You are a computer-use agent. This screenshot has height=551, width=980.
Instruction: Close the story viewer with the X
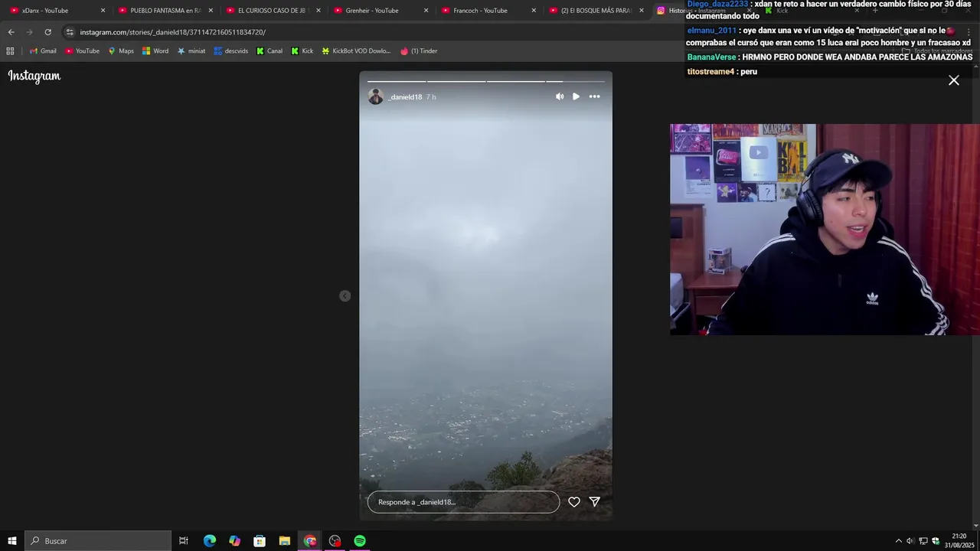[x=954, y=80]
